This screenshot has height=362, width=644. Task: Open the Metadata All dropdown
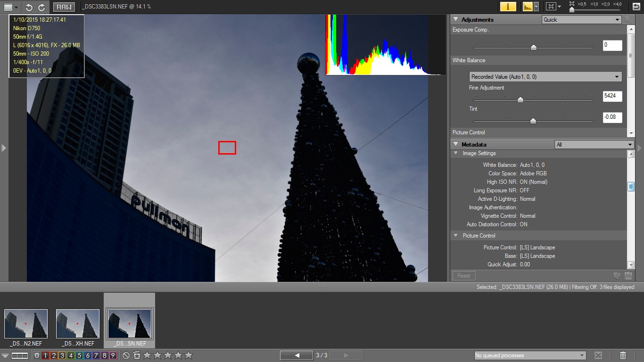click(594, 145)
